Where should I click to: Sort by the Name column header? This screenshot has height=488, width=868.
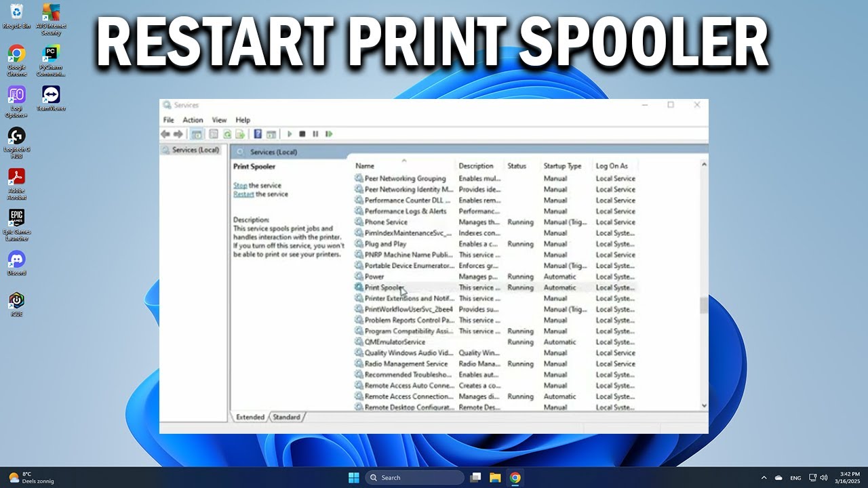coord(404,165)
